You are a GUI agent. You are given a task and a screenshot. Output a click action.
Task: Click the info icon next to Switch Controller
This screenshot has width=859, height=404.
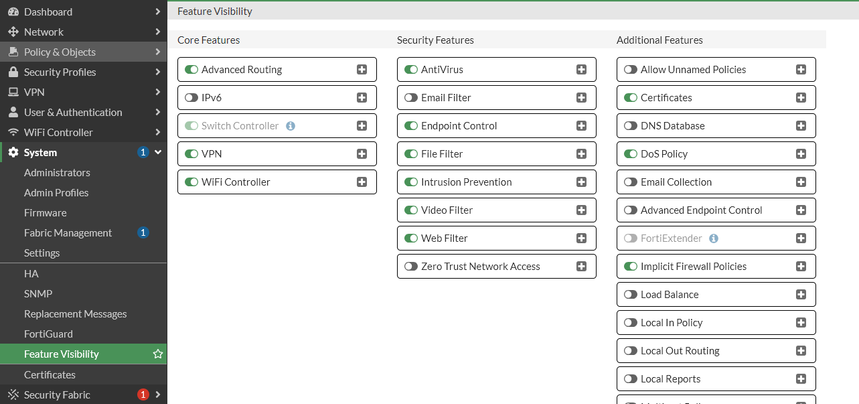point(290,126)
